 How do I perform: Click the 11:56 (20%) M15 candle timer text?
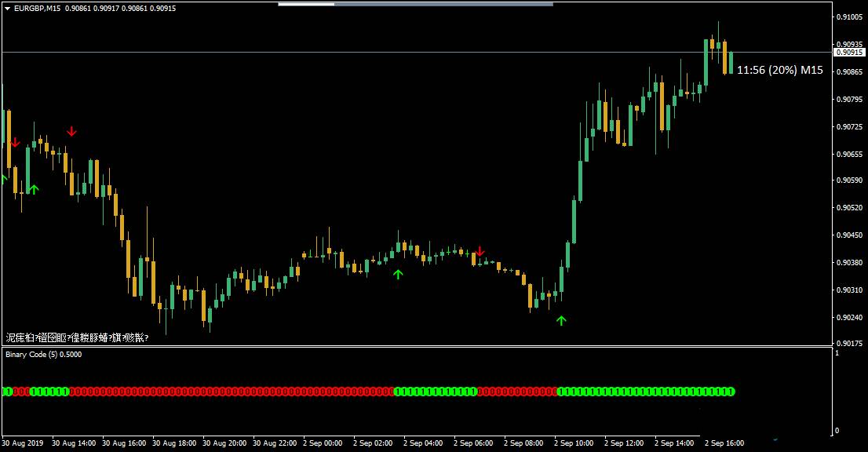(x=780, y=71)
